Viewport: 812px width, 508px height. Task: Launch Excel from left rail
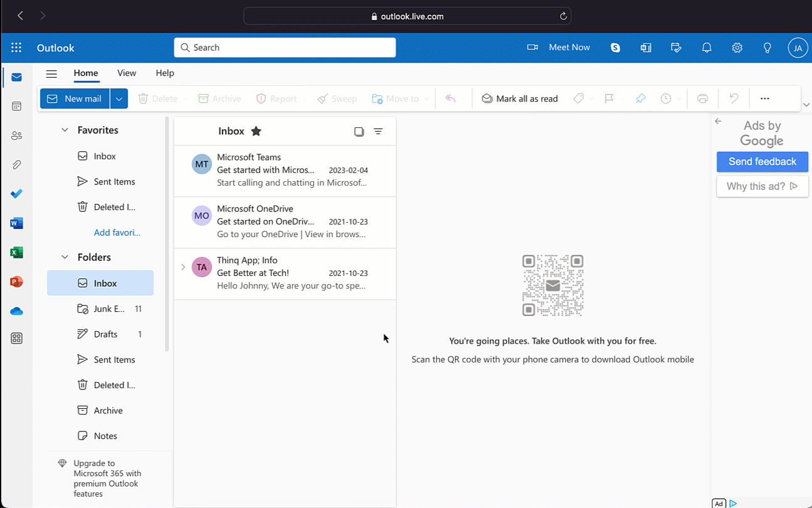[x=17, y=252]
